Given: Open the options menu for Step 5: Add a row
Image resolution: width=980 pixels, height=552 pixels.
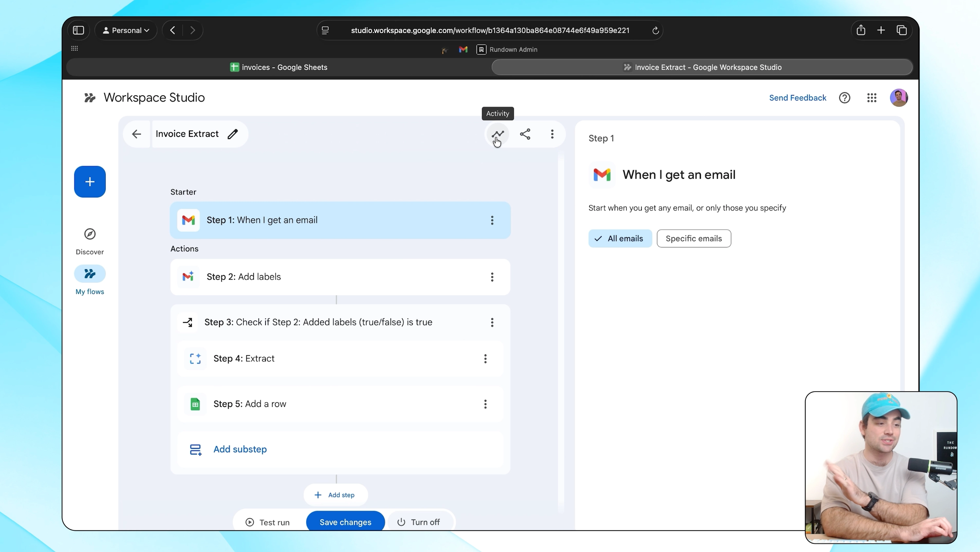Looking at the screenshot, I should 486,404.
